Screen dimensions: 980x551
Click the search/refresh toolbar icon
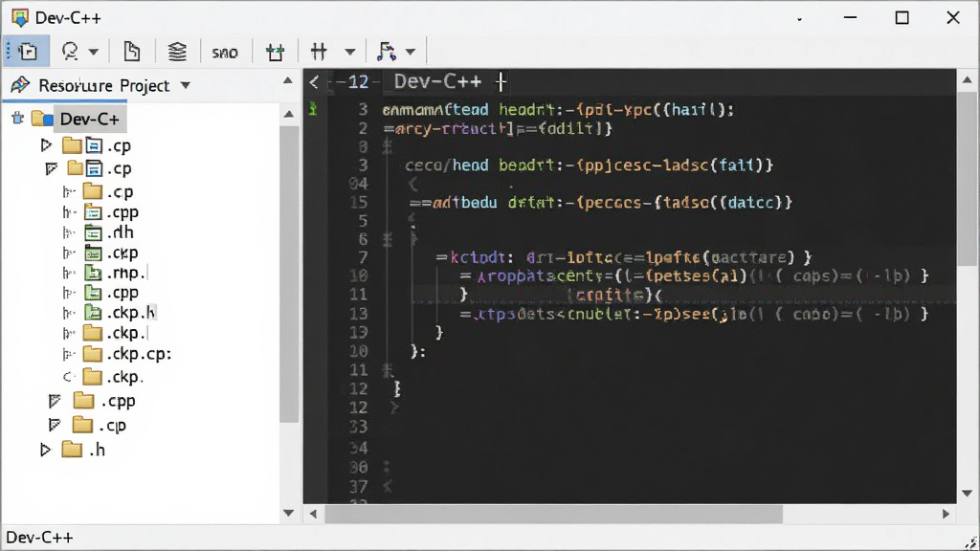point(69,52)
